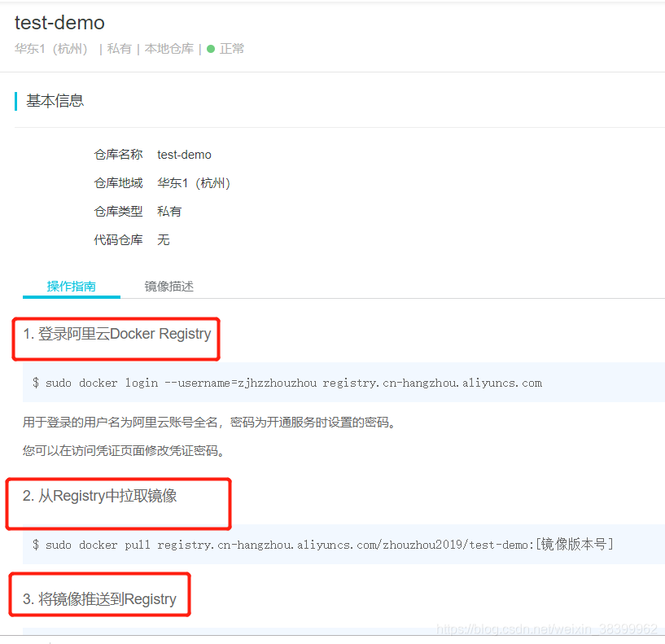Screen dimensions: 665x644
Task: Click the docker pull command block
Action: (343, 545)
